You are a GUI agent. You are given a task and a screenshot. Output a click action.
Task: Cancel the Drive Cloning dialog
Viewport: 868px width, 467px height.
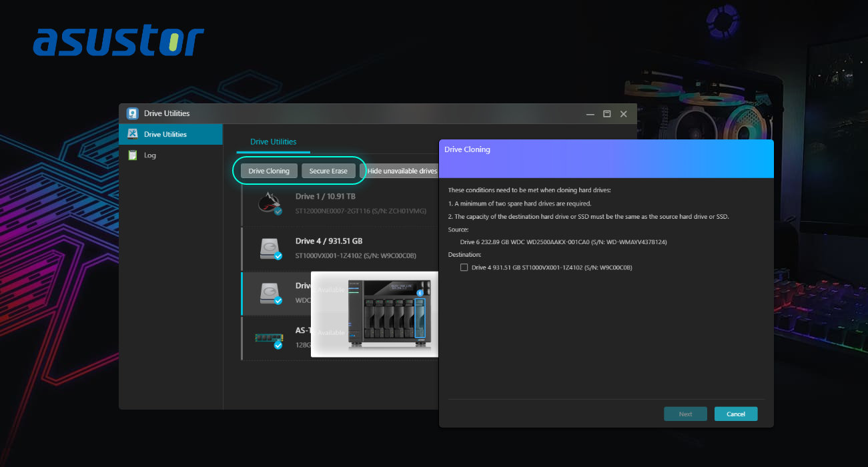[x=736, y=414]
